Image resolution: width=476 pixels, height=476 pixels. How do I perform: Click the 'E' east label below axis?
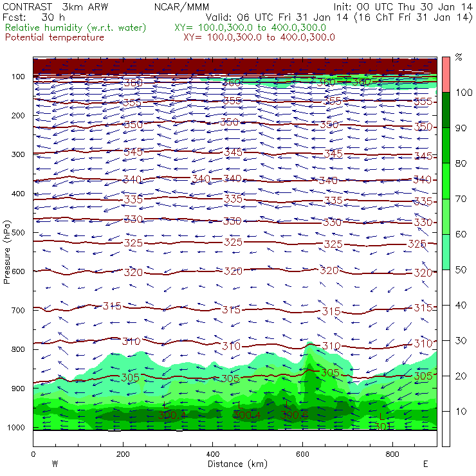pyautogui.click(x=426, y=464)
